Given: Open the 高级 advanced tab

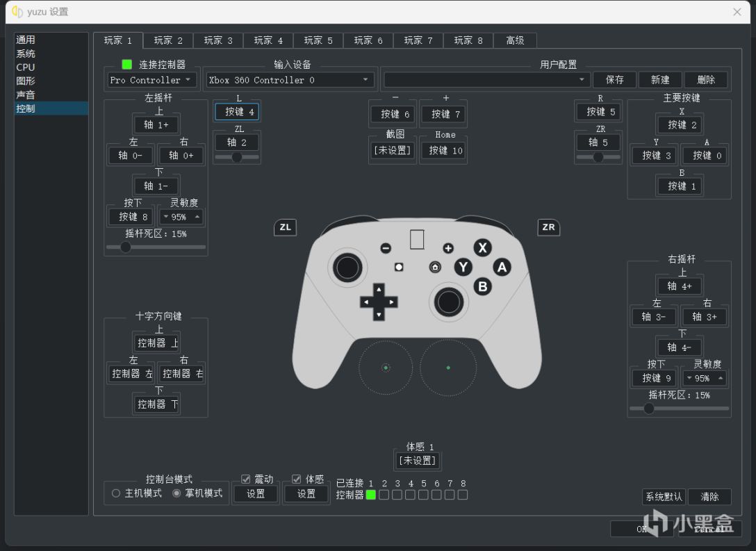Looking at the screenshot, I should click(515, 40).
